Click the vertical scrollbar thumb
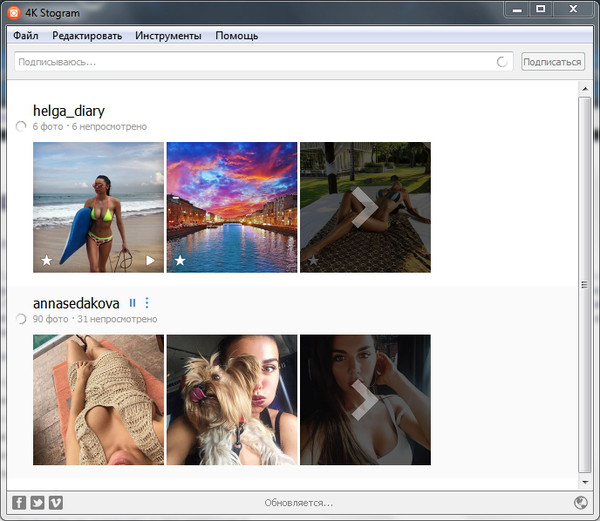 pyautogui.click(x=584, y=286)
